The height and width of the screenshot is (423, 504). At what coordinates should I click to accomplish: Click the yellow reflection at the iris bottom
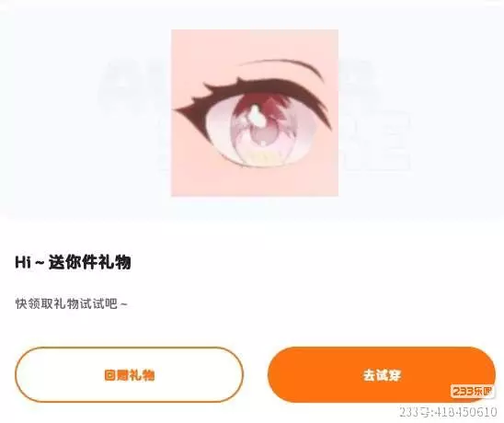(x=262, y=158)
